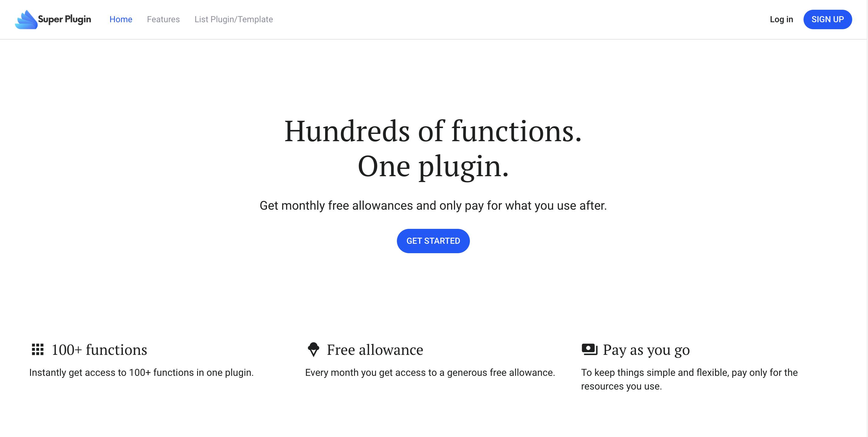Screen dimensions: 868x437
Task: Select the Pay as you go heading
Action: [646, 350]
